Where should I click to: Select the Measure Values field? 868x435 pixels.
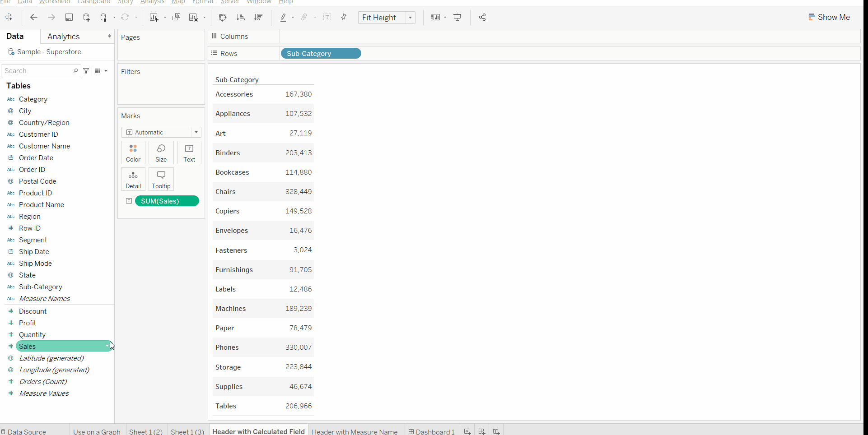[x=44, y=393]
